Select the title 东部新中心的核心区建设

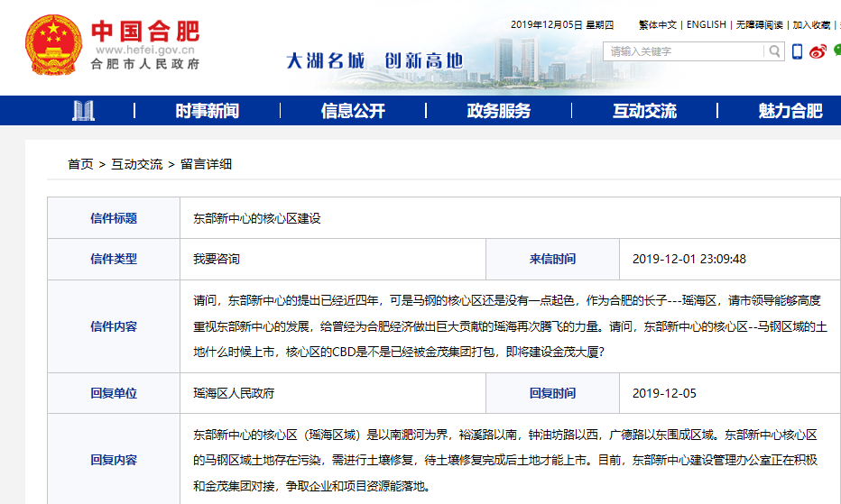257,218
